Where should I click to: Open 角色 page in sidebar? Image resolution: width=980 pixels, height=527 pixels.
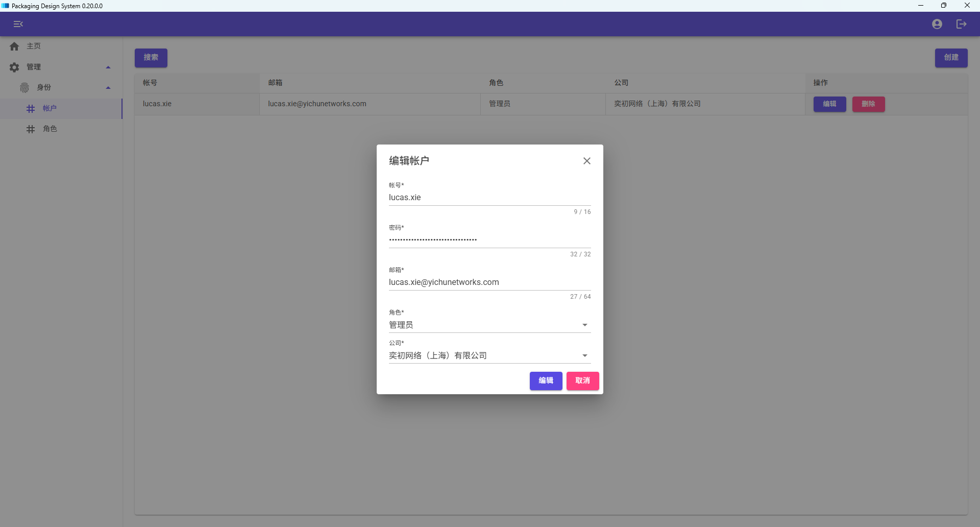[x=61, y=129]
